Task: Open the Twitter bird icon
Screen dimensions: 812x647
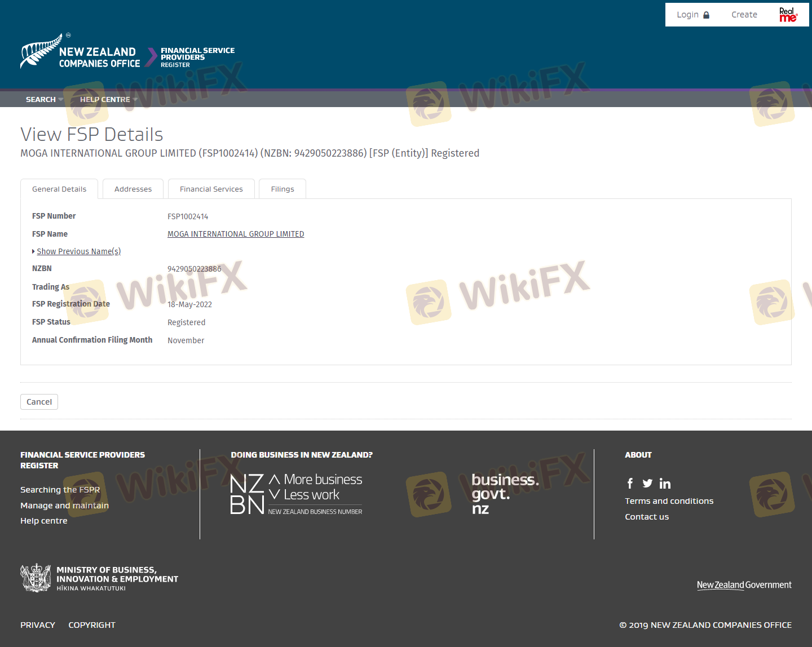Action: tap(647, 484)
